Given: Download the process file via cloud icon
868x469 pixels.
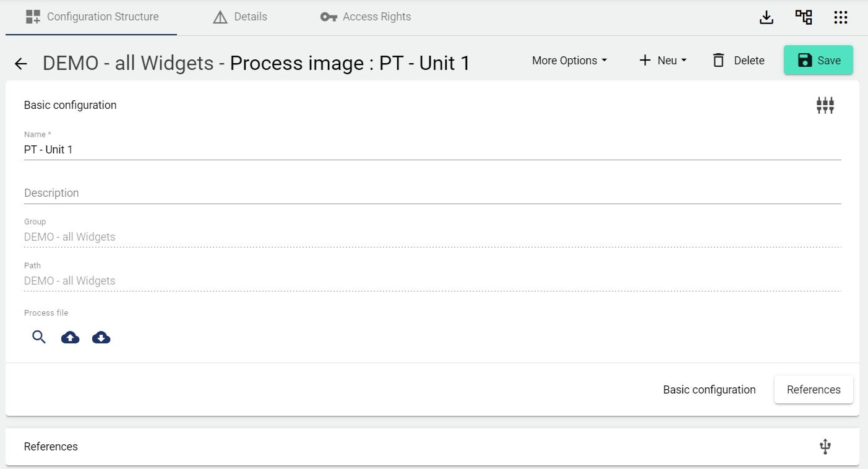Looking at the screenshot, I should 101,337.
